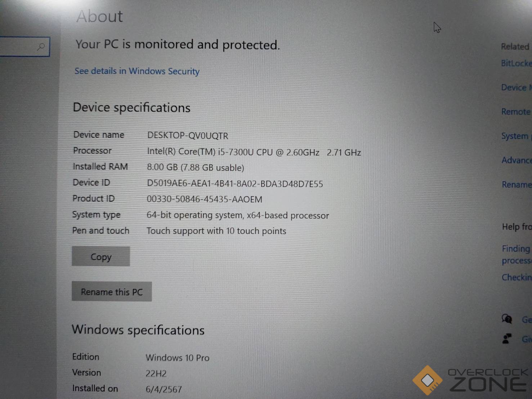Click the Get help text link
Viewport: 532px width, 399px height.
coord(527,319)
